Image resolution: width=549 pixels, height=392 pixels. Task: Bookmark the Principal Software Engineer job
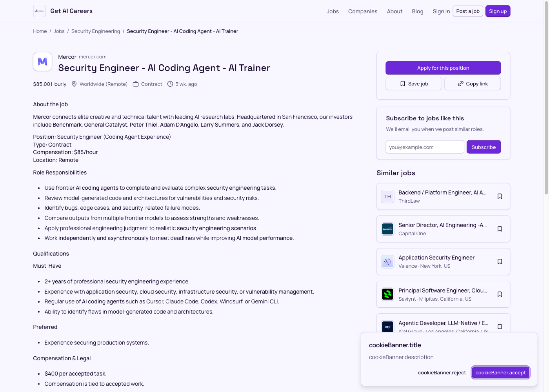tap(500, 294)
